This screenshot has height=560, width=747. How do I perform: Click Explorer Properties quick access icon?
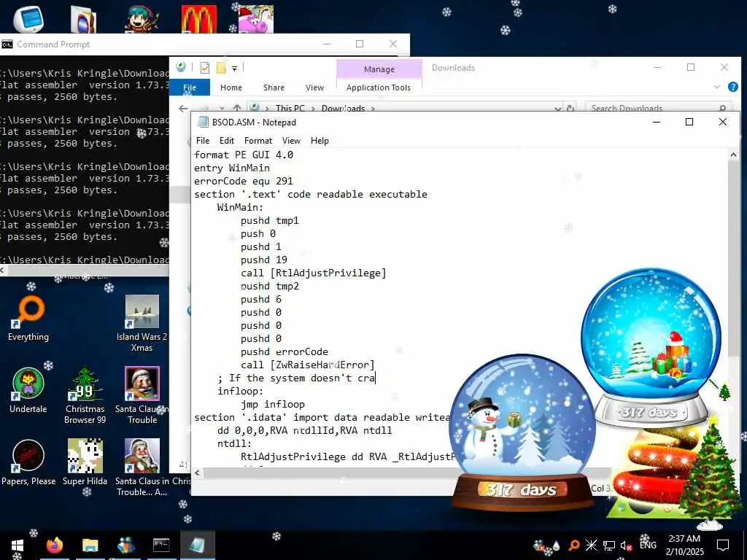tap(205, 68)
